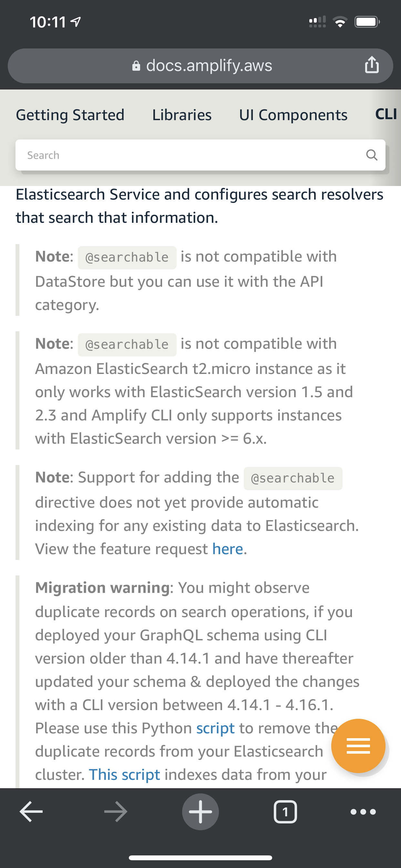
Task: Open the orange floating hamburger menu
Action: (358, 745)
